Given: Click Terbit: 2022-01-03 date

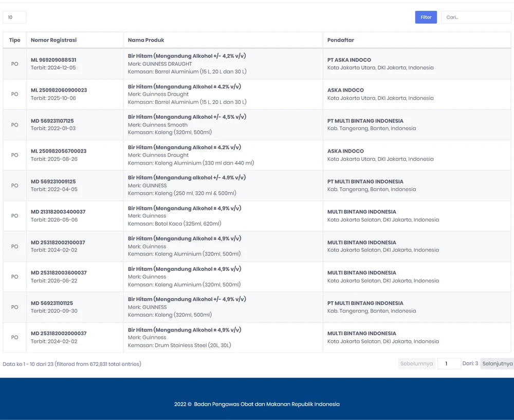Looking at the screenshot, I should coord(53,129).
